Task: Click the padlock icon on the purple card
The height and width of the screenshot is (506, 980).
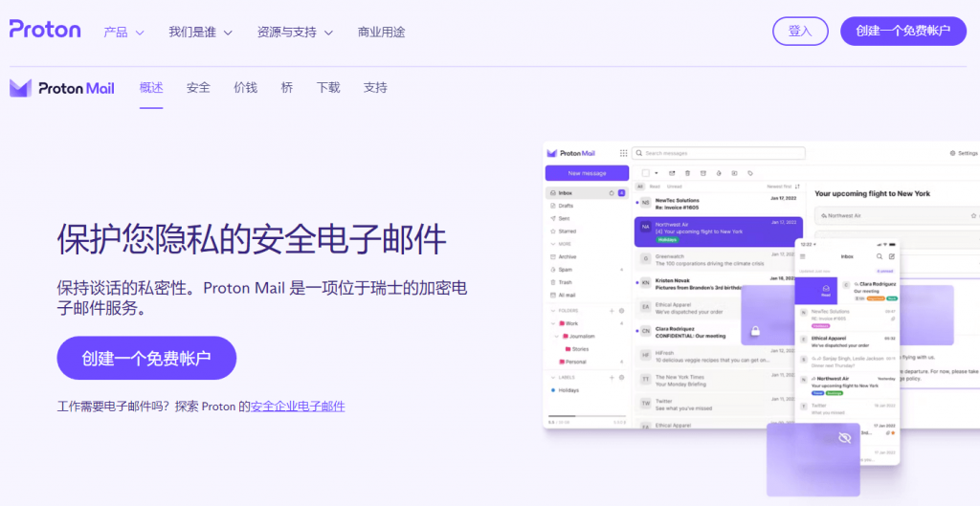Action: pyautogui.click(x=755, y=332)
